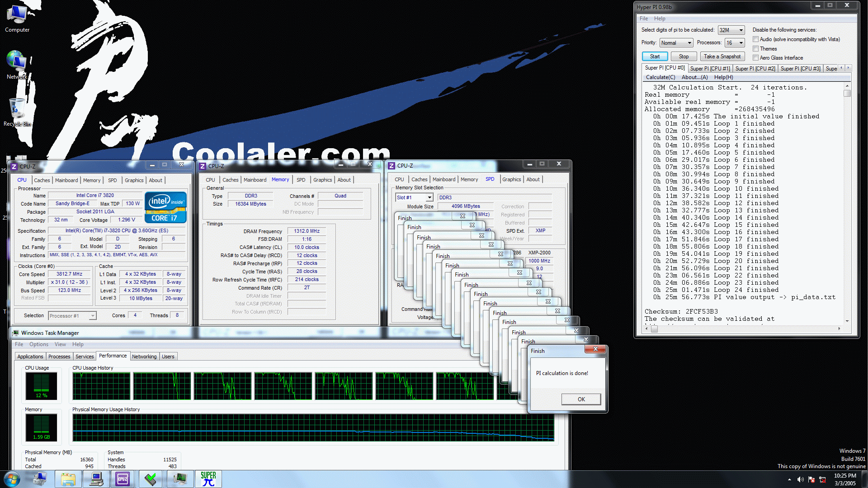Image resolution: width=868 pixels, height=488 pixels.
Task: Click the OK button on PI Finish dialog
Action: 580,399
